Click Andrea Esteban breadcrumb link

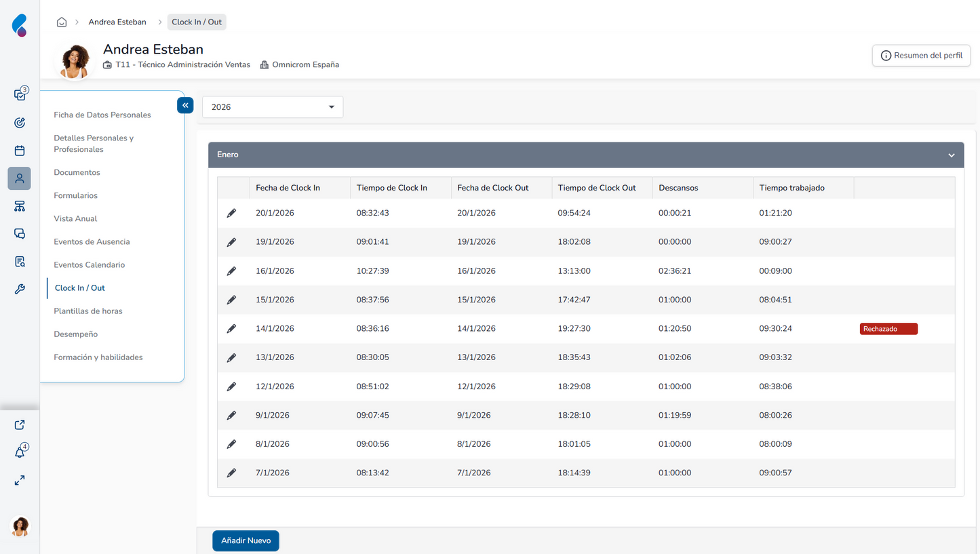117,22
